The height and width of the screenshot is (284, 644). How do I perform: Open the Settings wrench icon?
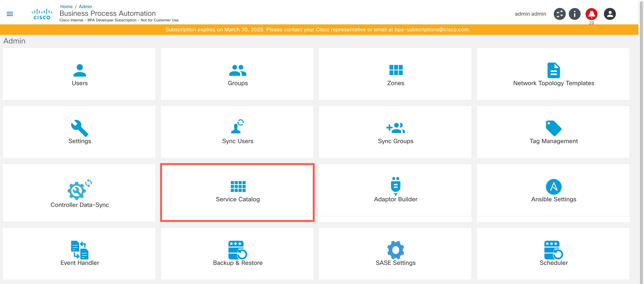pos(79,128)
